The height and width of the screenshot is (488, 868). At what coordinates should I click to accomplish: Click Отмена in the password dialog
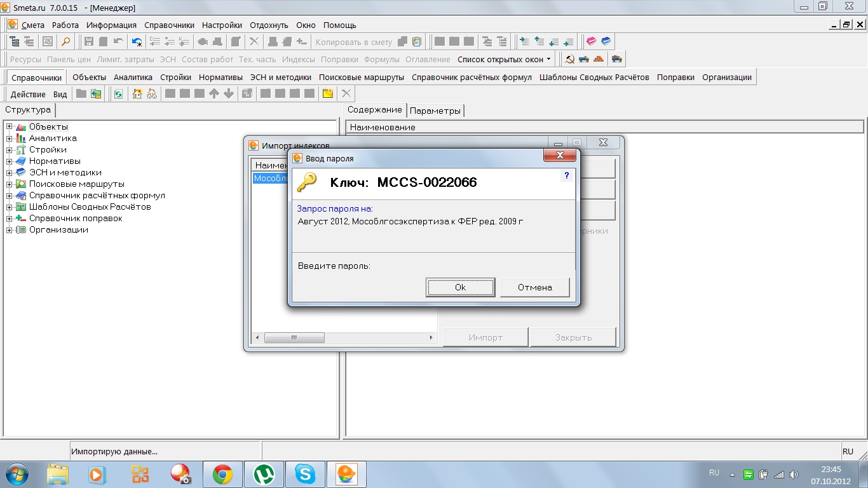pos(535,287)
